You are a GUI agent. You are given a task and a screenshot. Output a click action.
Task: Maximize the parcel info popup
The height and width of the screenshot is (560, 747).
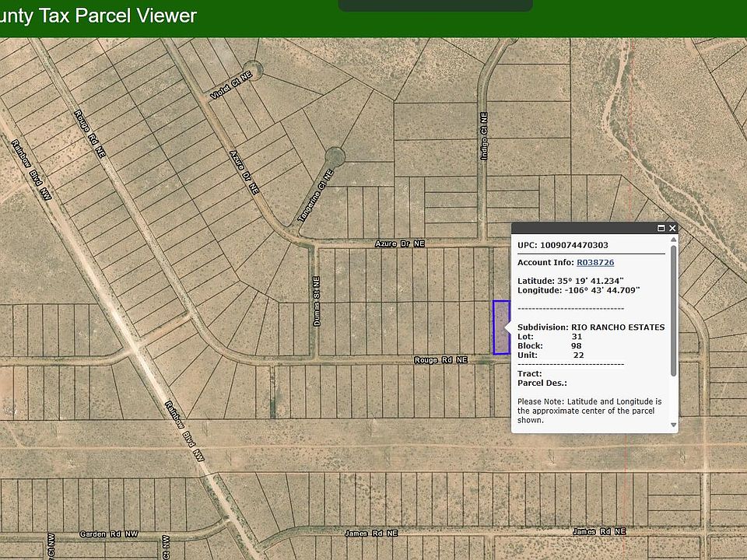pos(661,228)
